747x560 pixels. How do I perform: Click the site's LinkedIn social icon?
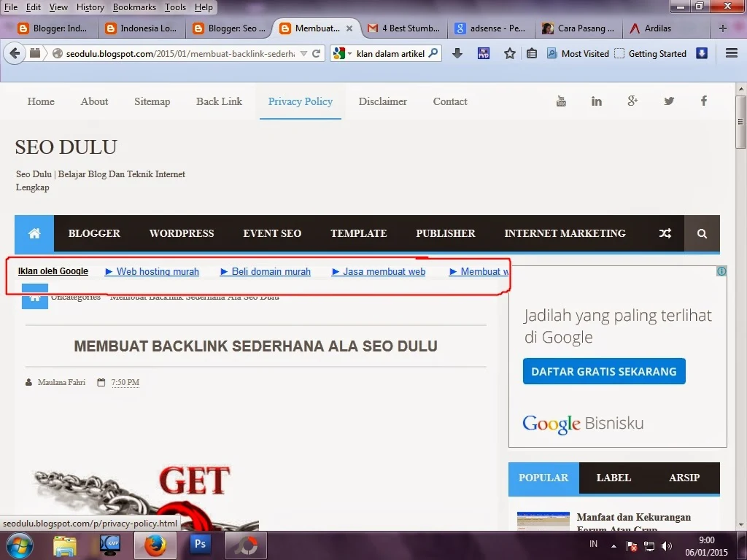[x=597, y=101]
